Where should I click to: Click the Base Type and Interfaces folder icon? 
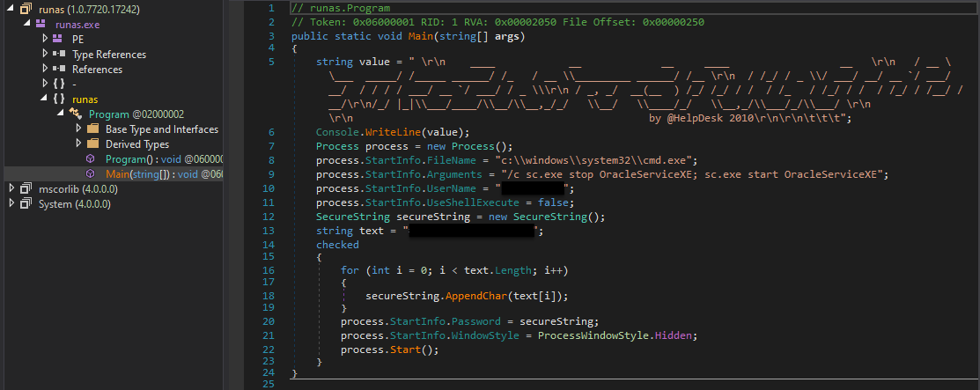92,129
